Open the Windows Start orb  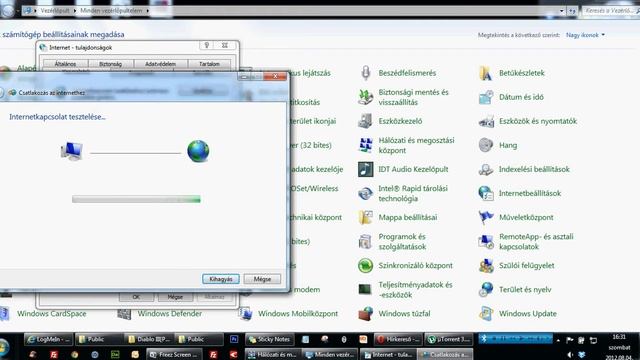point(4,347)
